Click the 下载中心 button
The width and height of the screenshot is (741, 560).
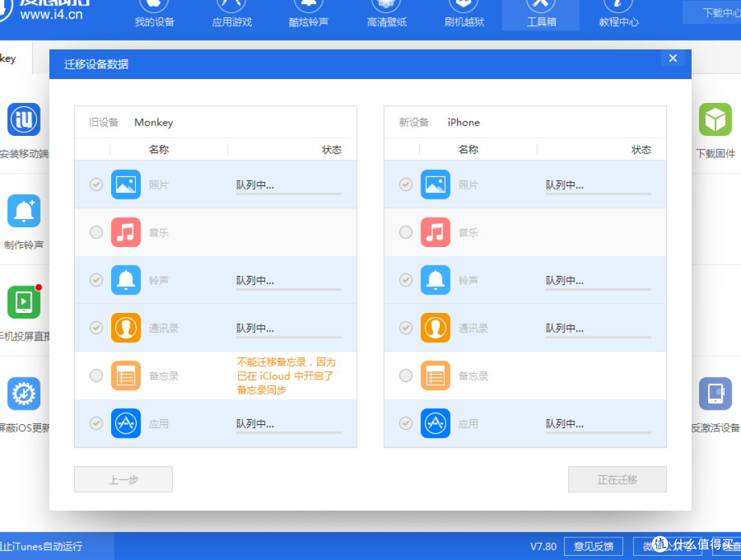711,13
